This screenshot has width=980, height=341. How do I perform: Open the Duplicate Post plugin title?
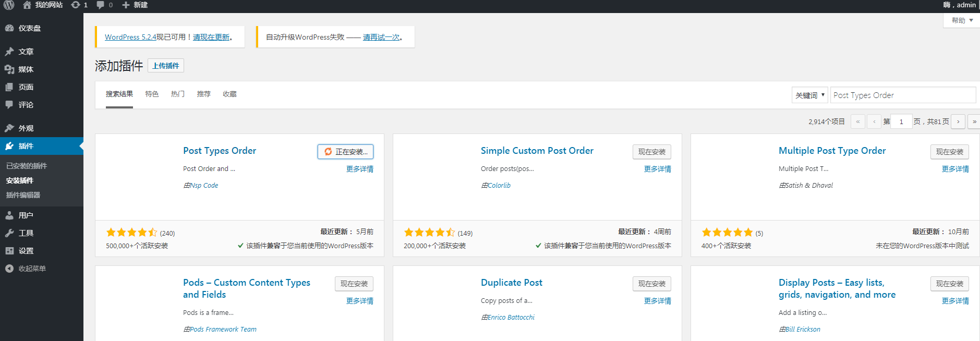(x=512, y=283)
